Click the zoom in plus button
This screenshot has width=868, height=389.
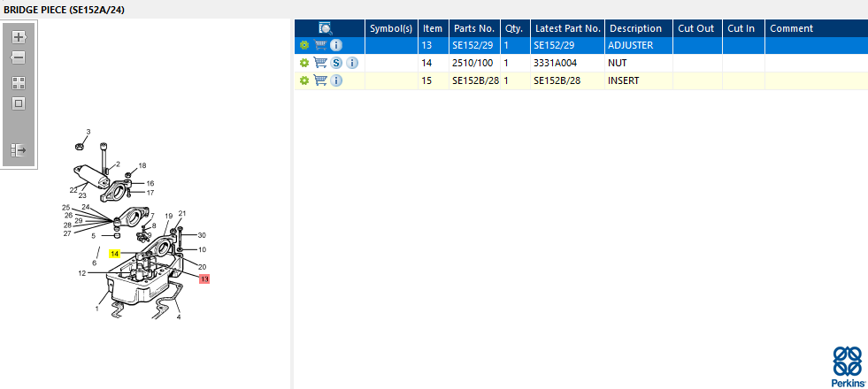point(18,37)
